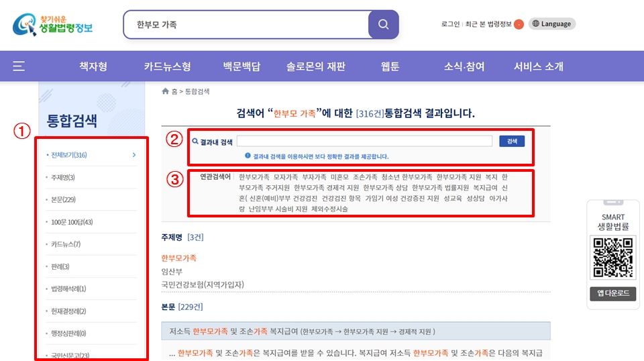The width and height of the screenshot is (644, 361).
Task: Open the 책자형 menu
Action: click(x=93, y=66)
